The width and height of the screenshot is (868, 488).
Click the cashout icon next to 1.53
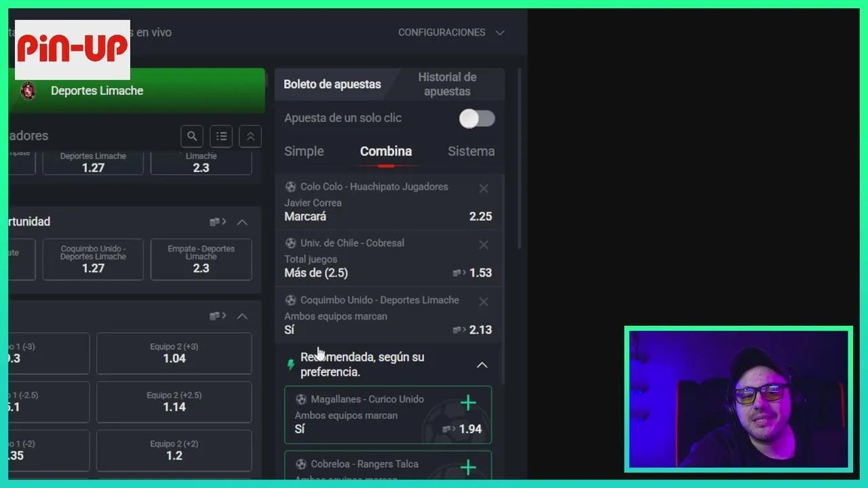[459, 273]
